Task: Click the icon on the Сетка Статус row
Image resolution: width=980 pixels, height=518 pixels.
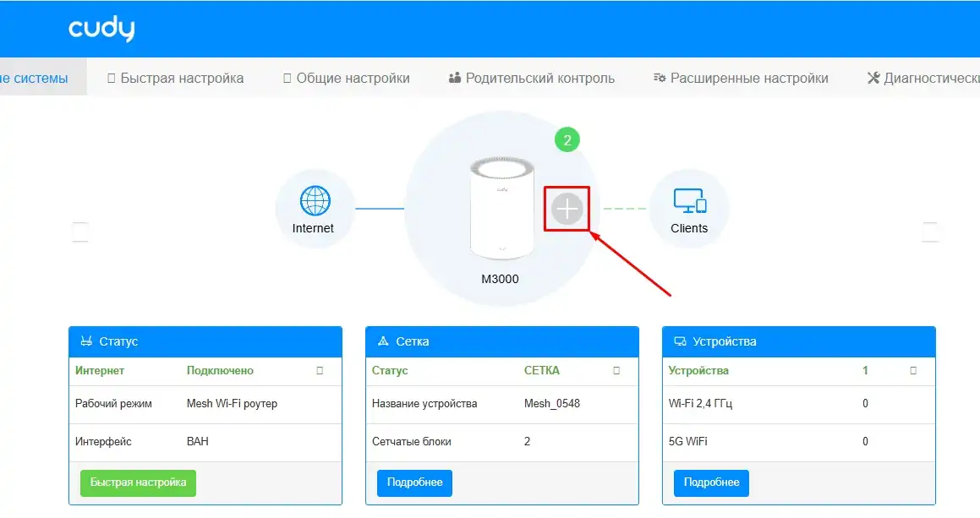Action: (x=616, y=370)
